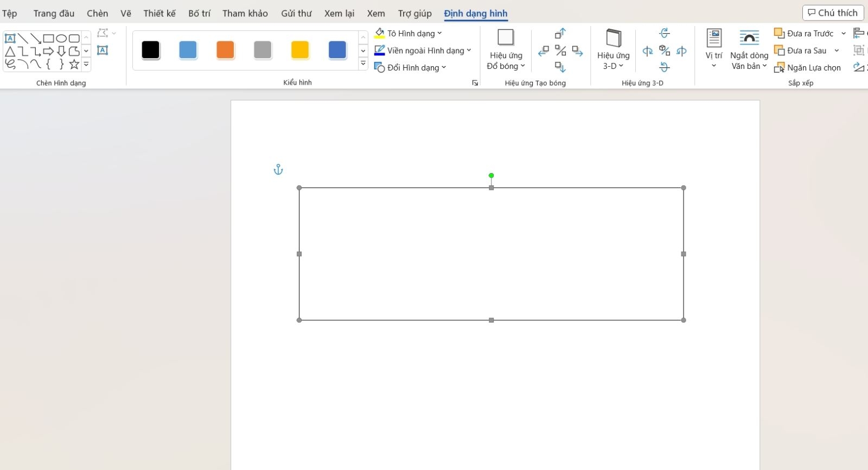The height and width of the screenshot is (470, 868).
Task: Open the Gửi thư tab
Action: [x=296, y=14]
